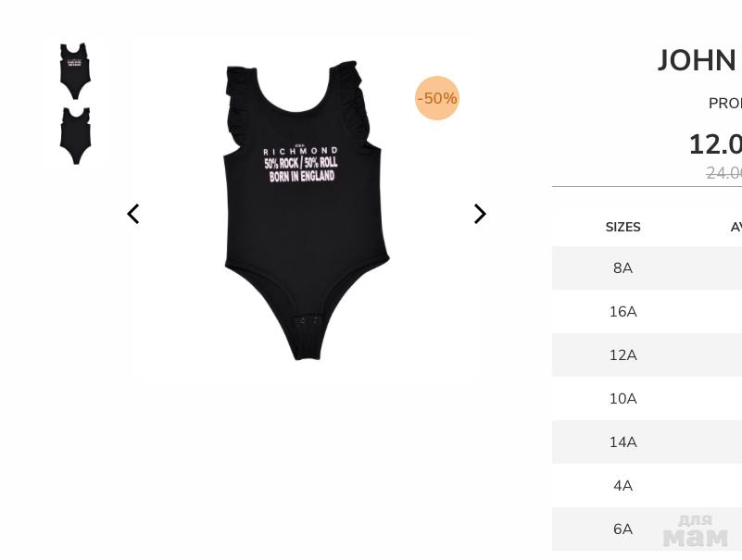Open the main bodysuit product image

click(307, 210)
